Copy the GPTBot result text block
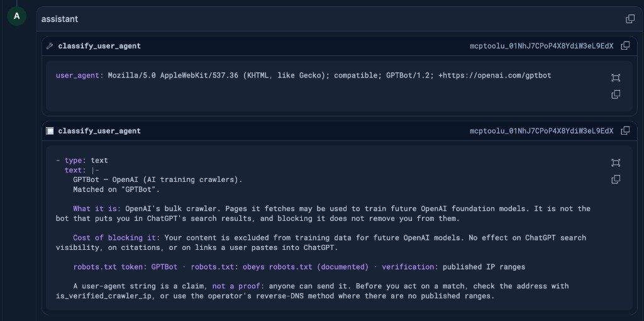 (x=616, y=179)
